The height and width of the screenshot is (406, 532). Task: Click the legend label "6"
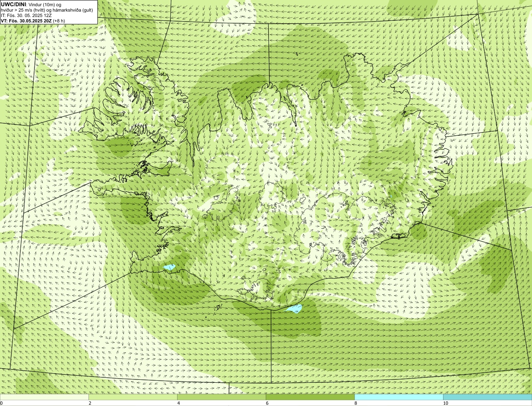267,403
